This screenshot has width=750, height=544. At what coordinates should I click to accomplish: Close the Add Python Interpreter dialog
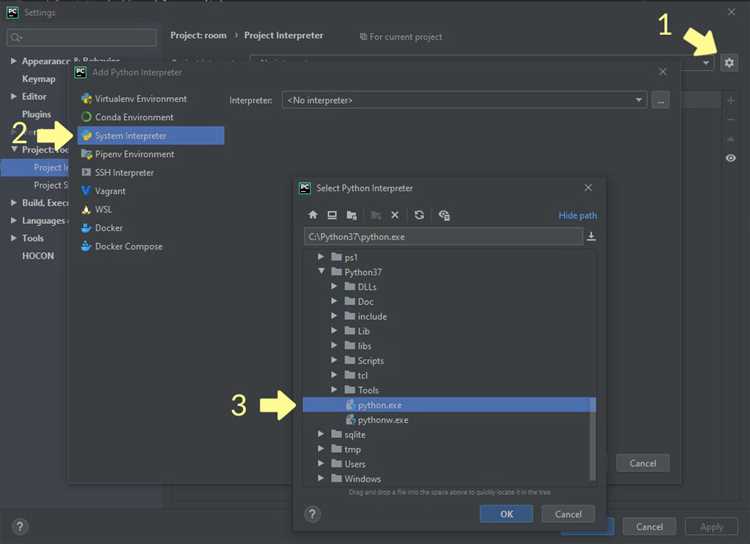point(662,72)
